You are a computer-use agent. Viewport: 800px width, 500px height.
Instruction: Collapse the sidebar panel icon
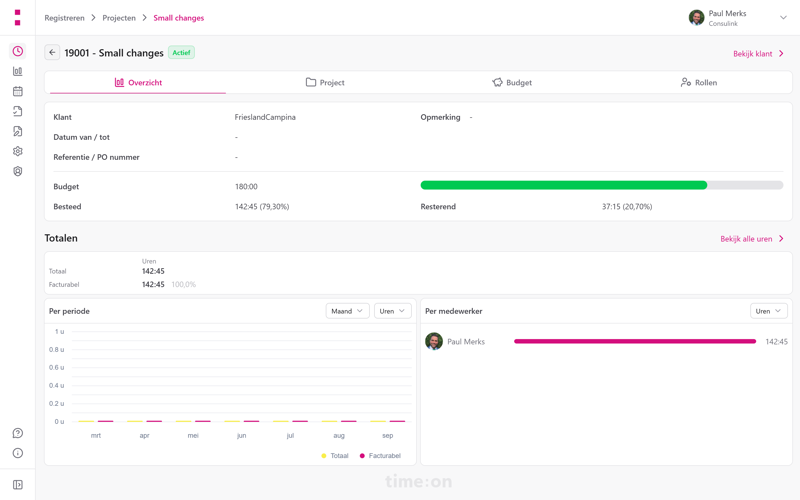point(17,485)
